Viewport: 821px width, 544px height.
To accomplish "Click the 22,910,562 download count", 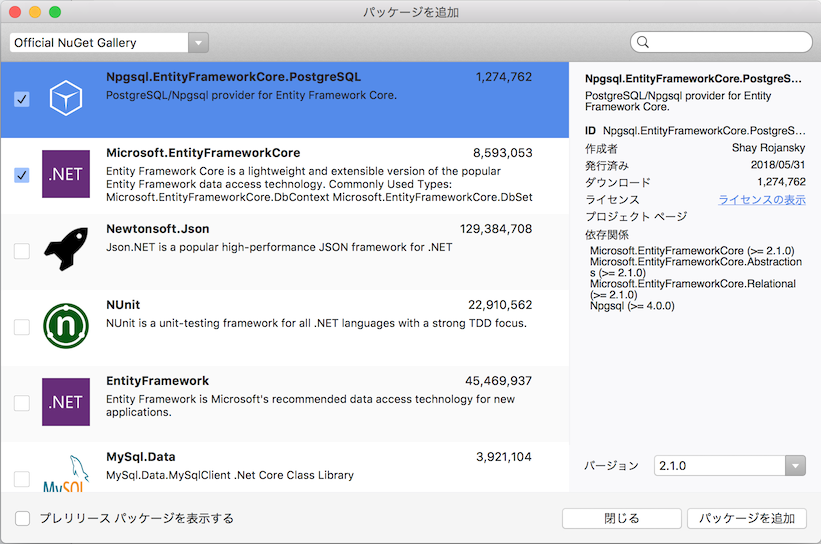I will [500, 305].
